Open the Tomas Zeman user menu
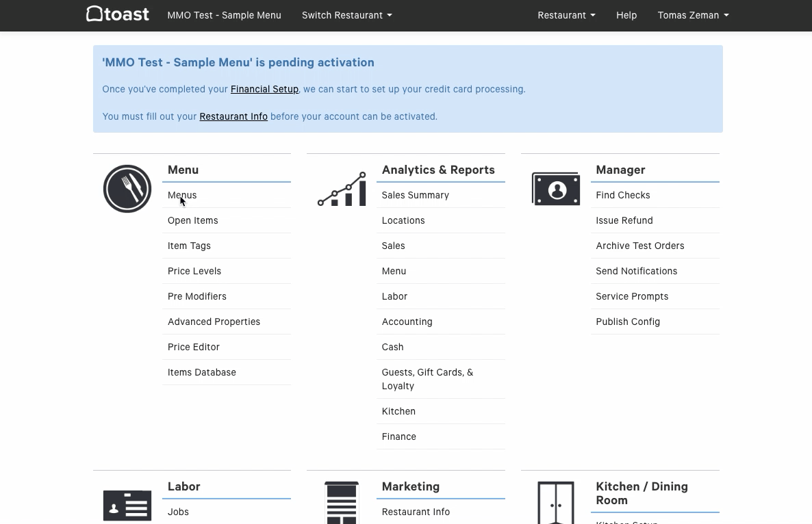The image size is (812, 524). (x=694, y=16)
